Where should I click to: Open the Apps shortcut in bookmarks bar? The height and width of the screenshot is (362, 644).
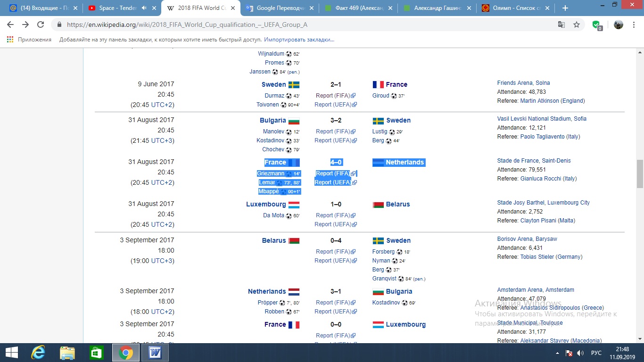coord(29,40)
